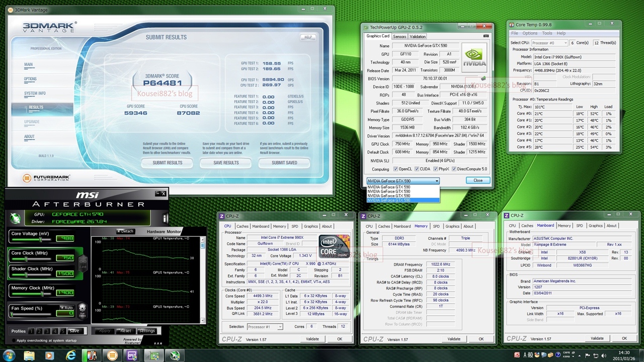
Task: Click the MSI Afterburner green logo emblem
Action: click(x=16, y=219)
